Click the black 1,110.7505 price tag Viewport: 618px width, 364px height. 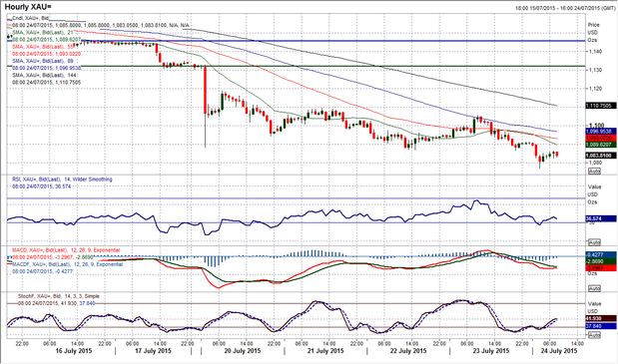tap(601, 106)
